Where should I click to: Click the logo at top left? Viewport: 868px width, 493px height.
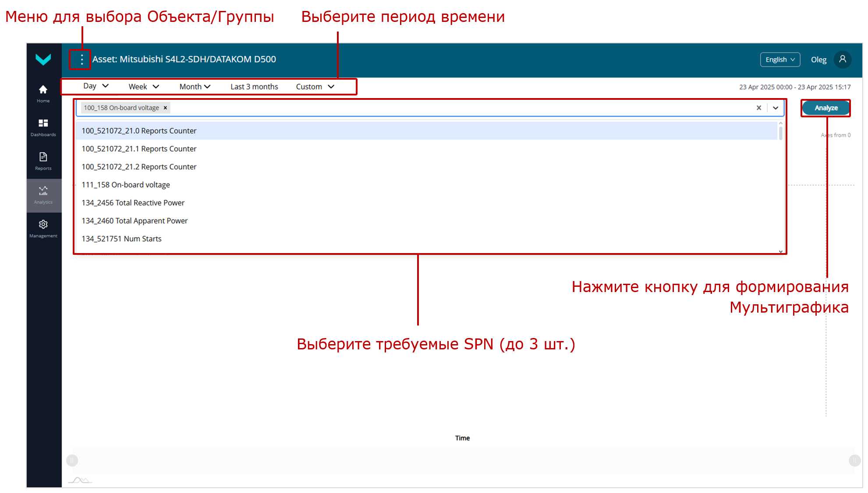43,60
